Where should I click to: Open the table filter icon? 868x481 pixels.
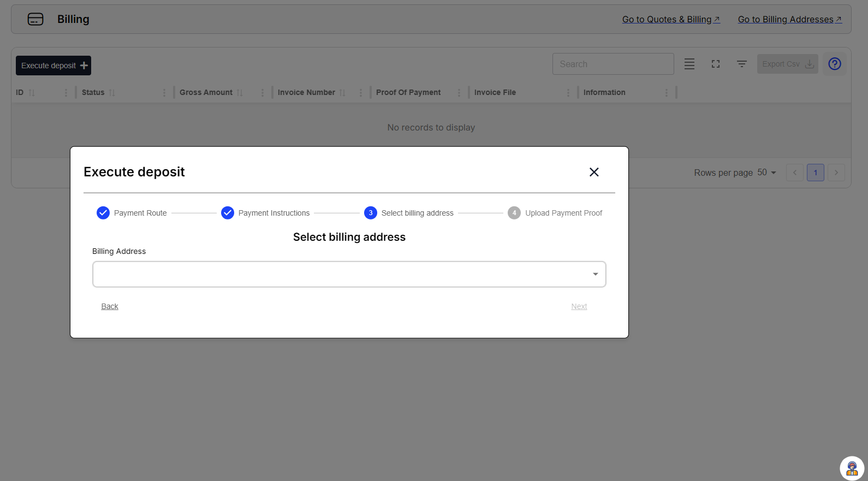coord(742,64)
